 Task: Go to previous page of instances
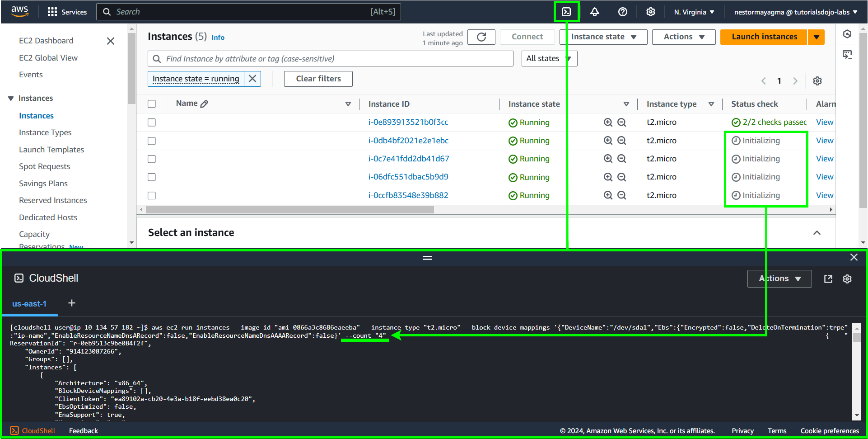[x=764, y=81]
